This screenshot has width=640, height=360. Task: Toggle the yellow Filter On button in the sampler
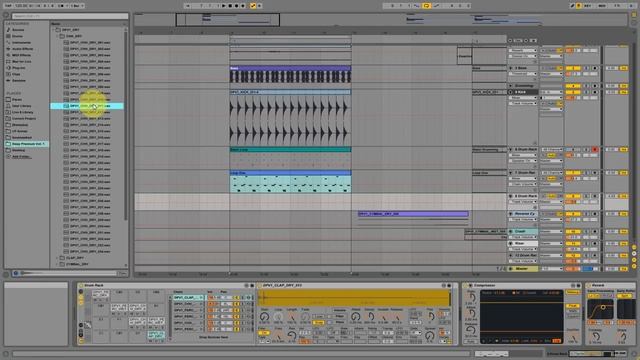click(x=263, y=333)
